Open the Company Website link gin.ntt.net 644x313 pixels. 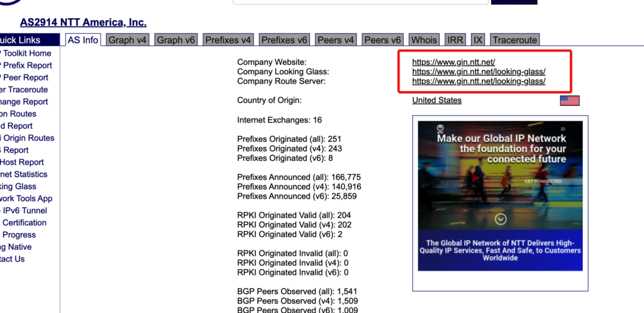pyautogui.click(x=453, y=62)
